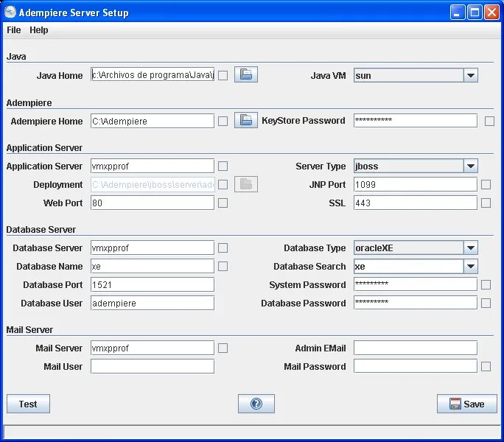Viewport: 504px width, 442px height.
Task: Click the Web Port field
Action: [153, 203]
